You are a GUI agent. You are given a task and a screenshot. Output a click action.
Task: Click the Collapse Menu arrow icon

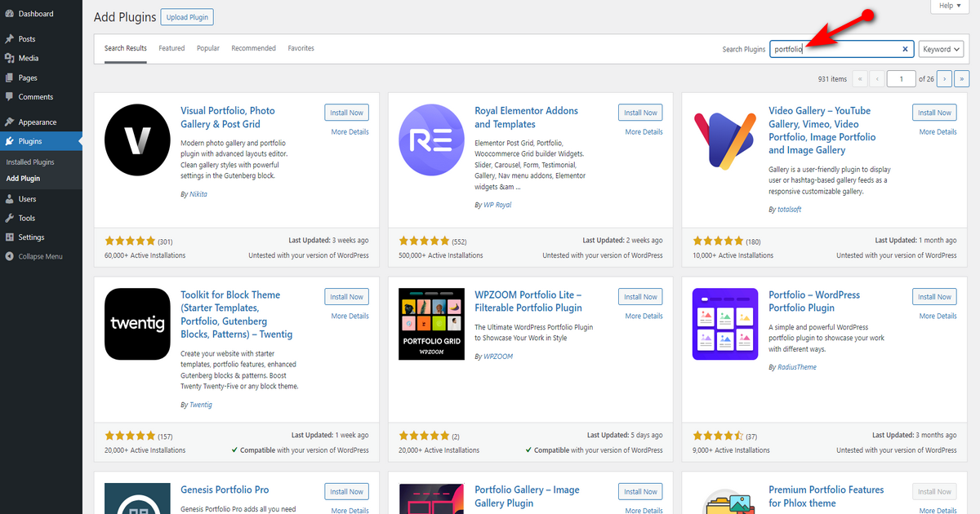(9, 256)
